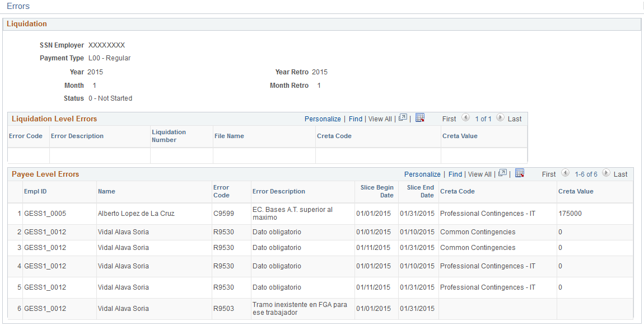The image size is (644, 326).
Task: Sort Payee errors by Creta Value
Action: 576,191
